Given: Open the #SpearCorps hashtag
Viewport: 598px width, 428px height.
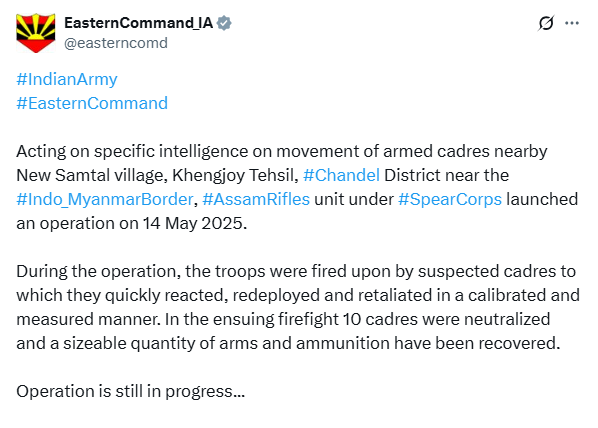Looking at the screenshot, I should coord(450,200).
